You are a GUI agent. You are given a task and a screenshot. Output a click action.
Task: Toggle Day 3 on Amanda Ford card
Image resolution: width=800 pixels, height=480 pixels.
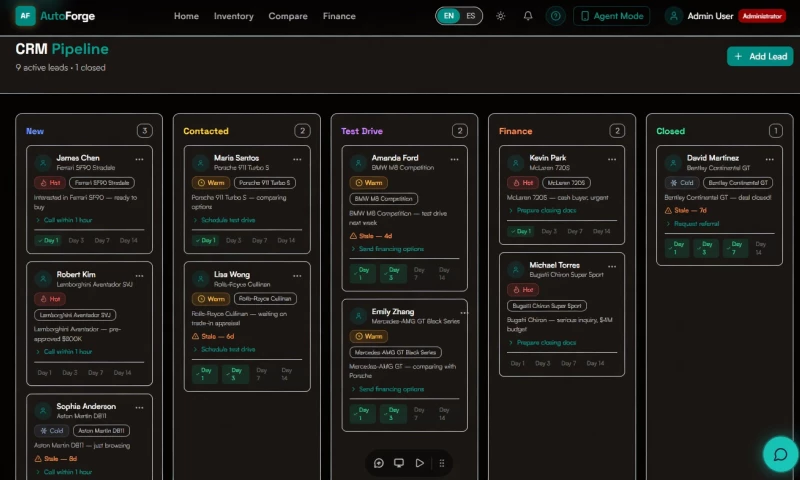[x=393, y=273]
